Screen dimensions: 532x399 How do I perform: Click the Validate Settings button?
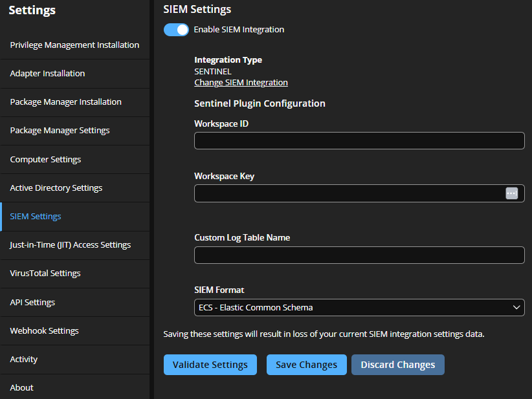click(x=210, y=364)
